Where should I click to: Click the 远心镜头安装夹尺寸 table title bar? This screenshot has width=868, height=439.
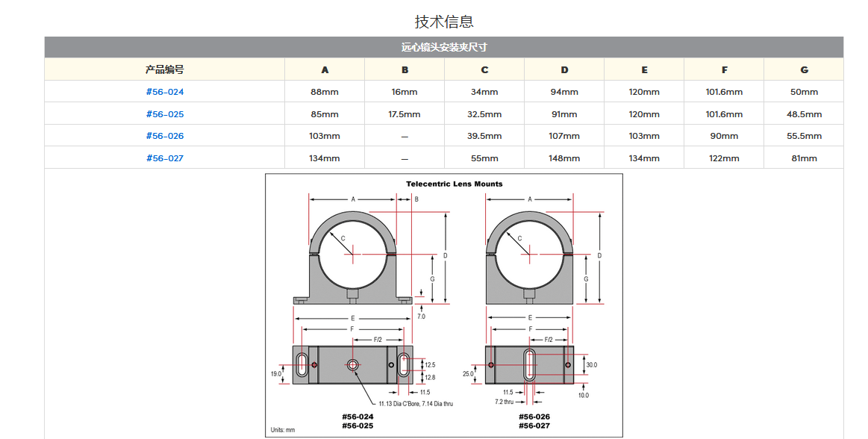443,47
